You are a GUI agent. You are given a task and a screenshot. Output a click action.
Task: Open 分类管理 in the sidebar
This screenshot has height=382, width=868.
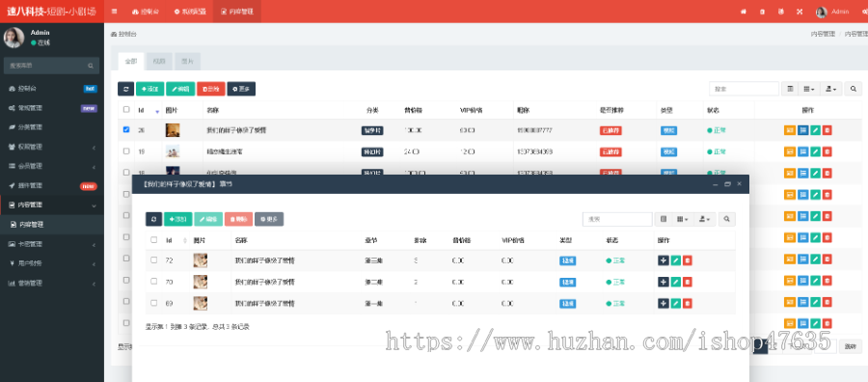52,127
